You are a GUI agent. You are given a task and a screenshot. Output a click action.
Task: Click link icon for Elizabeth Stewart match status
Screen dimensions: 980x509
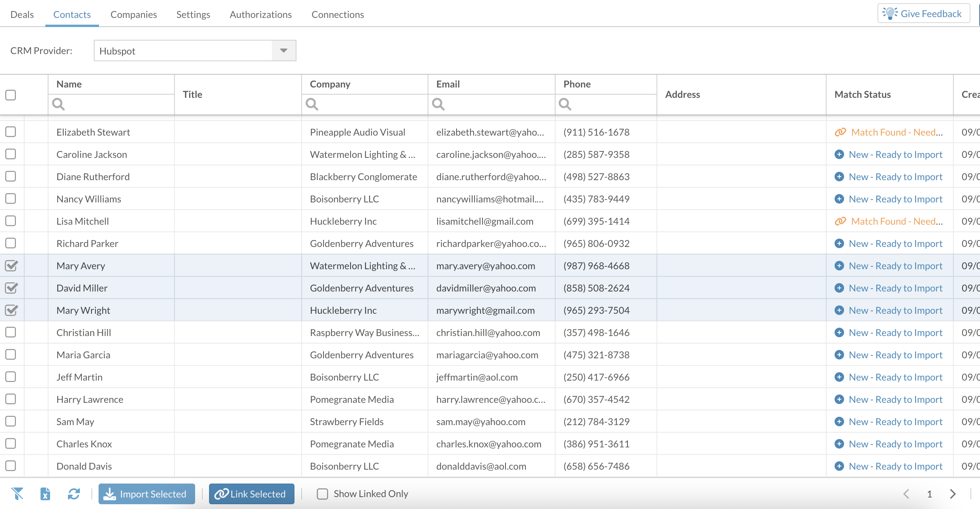point(840,132)
